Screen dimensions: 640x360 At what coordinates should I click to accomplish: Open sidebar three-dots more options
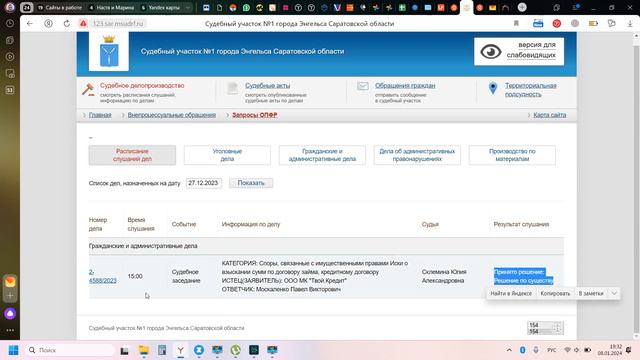pyautogui.click(x=10, y=330)
